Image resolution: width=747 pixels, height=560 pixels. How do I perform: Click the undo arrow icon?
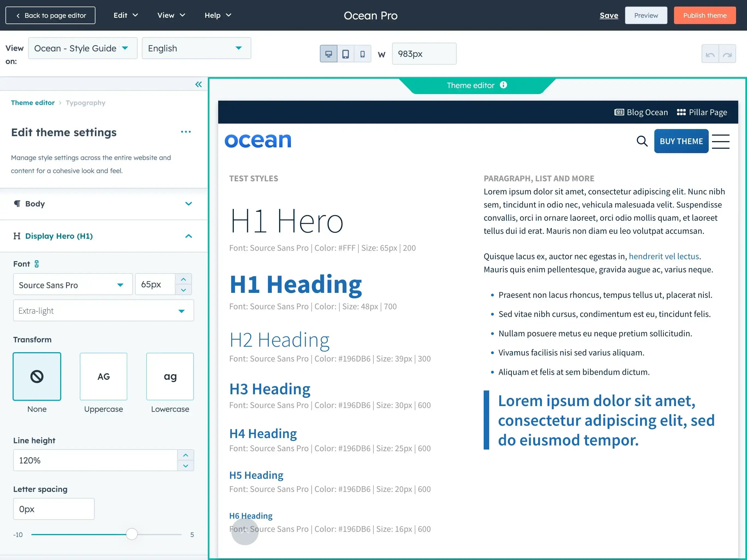710,54
